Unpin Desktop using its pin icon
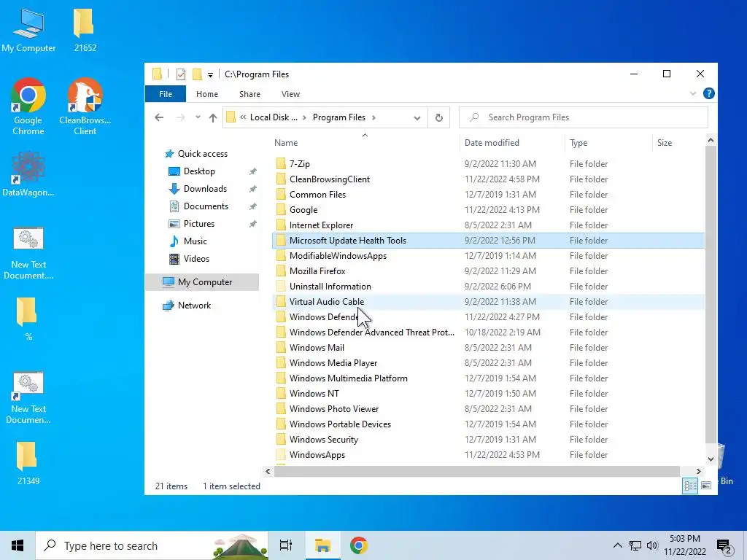The image size is (747, 560). pos(252,171)
